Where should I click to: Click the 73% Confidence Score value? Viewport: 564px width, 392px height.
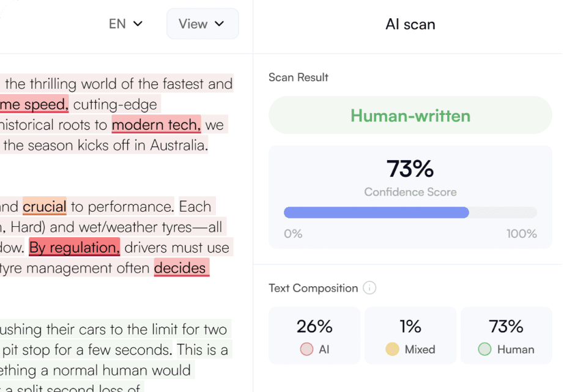(x=410, y=168)
